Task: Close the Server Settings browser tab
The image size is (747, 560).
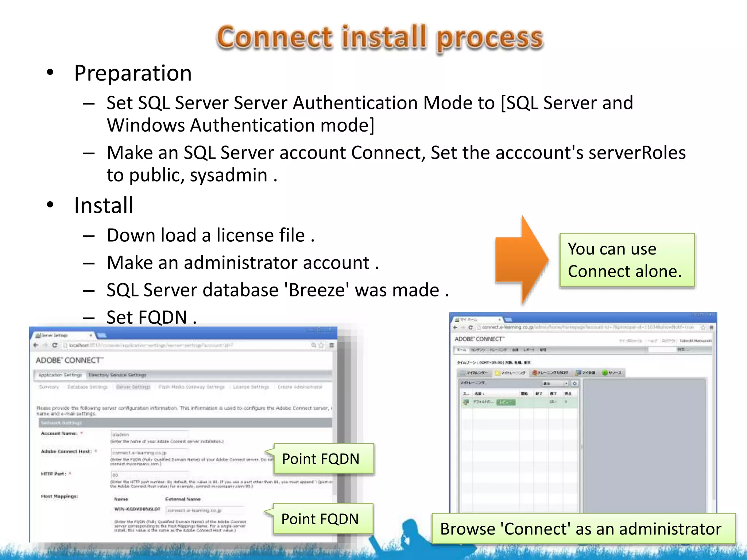Action: pyautogui.click(x=91, y=335)
